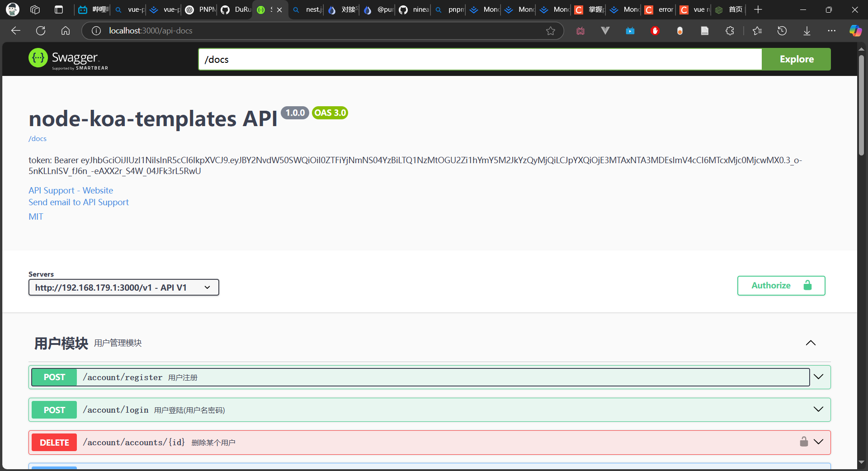Click the Send email to API Support link

tap(79, 203)
